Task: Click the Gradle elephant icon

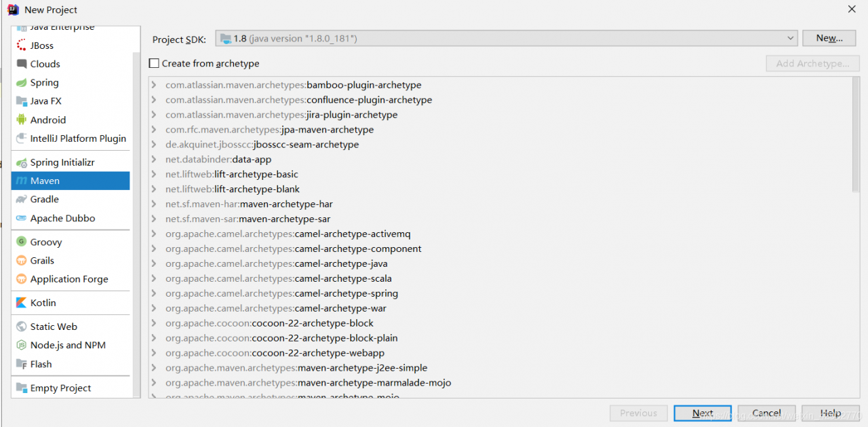Action: click(x=22, y=199)
